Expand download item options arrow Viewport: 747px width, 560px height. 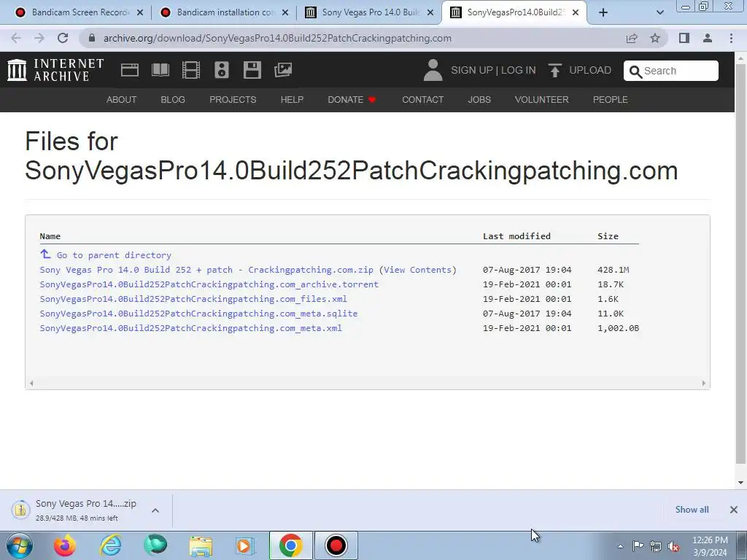click(155, 510)
